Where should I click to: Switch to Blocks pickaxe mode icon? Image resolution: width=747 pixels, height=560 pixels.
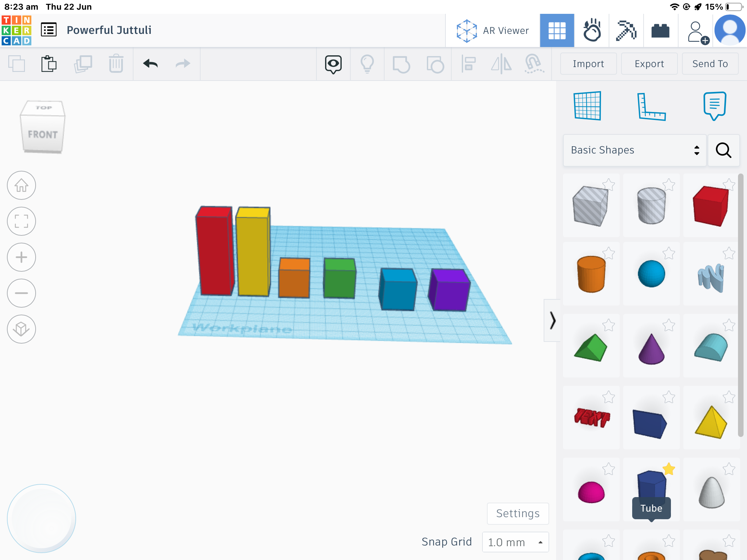click(x=626, y=31)
